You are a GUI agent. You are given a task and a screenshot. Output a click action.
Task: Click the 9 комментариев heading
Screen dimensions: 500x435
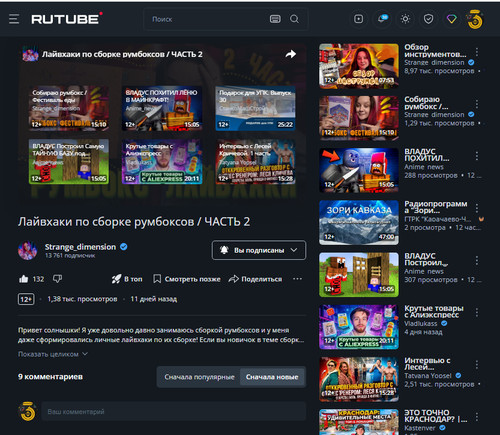[x=50, y=377]
